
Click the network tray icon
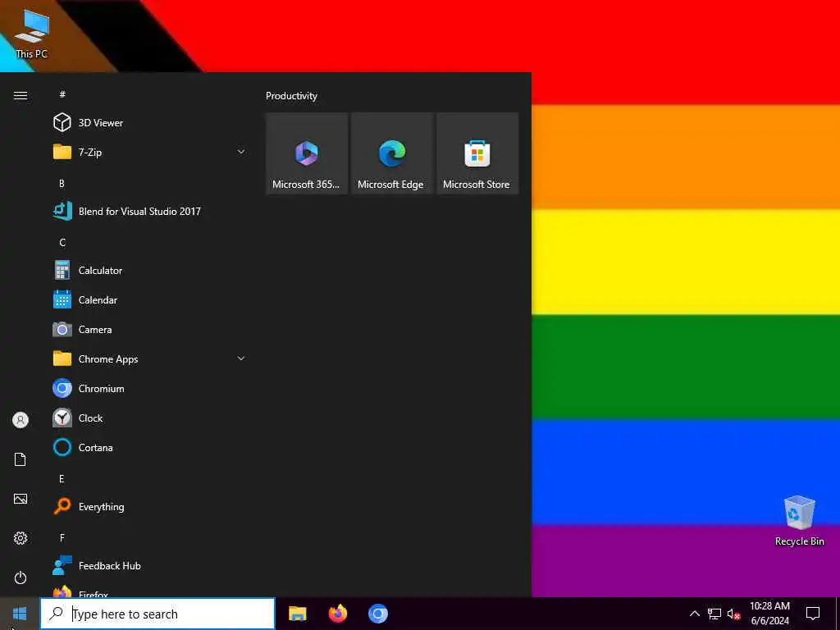tap(714, 614)
